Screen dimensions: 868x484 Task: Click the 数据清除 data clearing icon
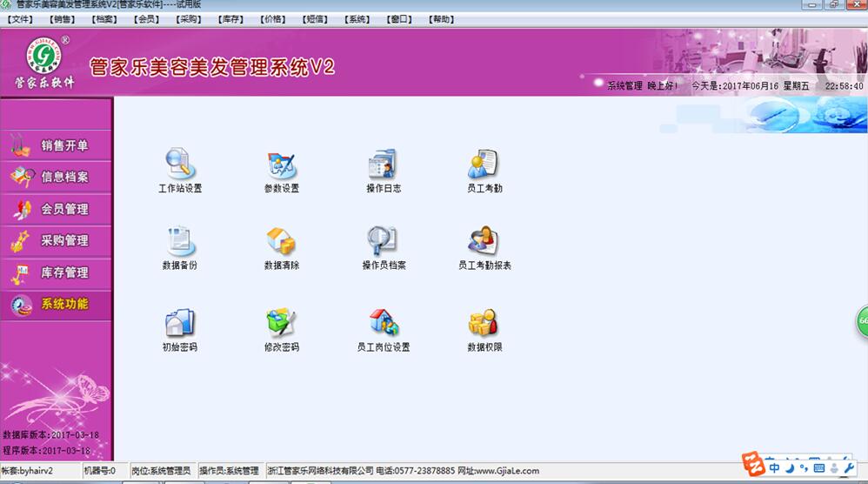[281, 241]
